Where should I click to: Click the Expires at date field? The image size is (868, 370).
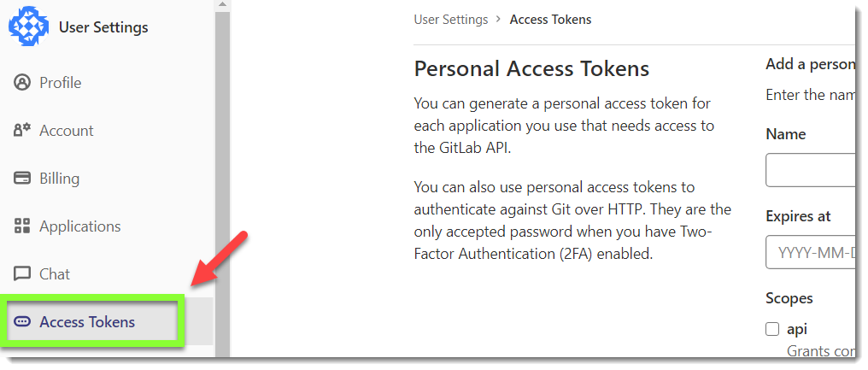[811, 252]
